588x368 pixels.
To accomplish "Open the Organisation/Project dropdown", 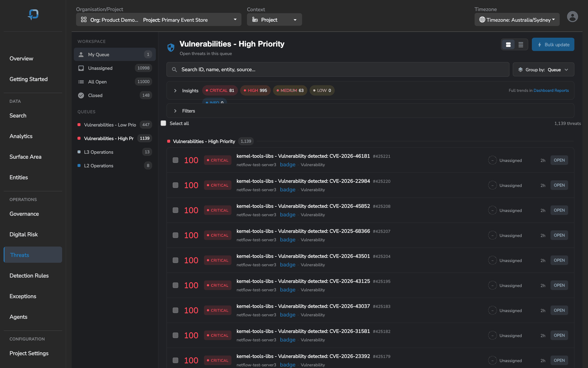I will pyautogui.click(x=159, y=20).
